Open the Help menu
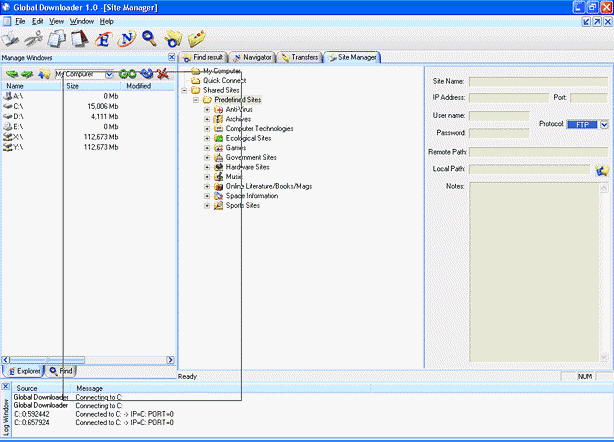The image size is (614, 442). (106, 21)
